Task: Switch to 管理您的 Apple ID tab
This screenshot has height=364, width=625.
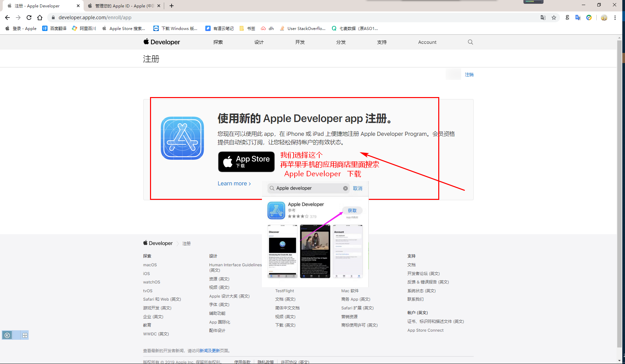Action: (124, 6)
